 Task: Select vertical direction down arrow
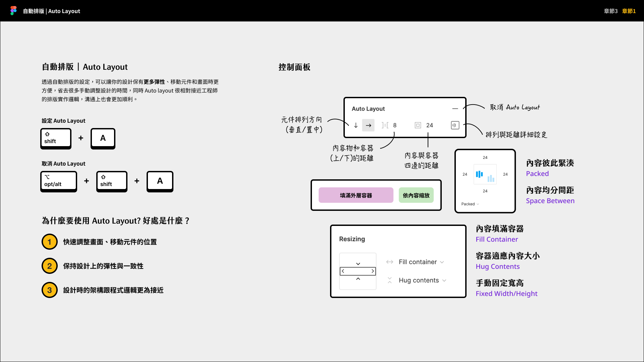point(356,125)
